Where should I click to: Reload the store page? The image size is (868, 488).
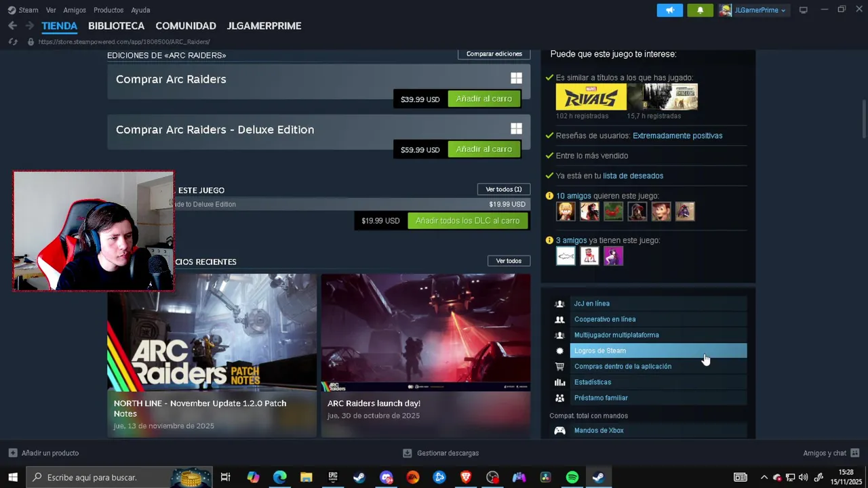(12, 41)
